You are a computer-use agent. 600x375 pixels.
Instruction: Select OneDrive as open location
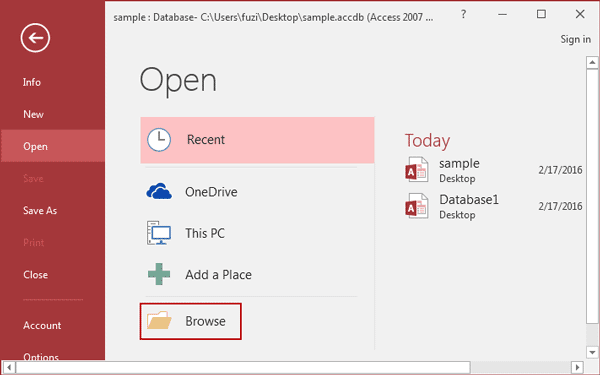click(x=211, y=192)
